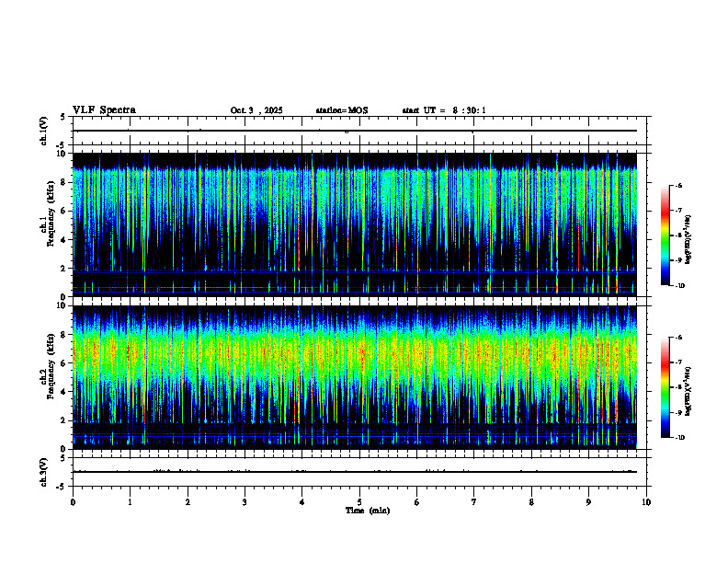
Task: Click the "ch.3(V)" axis label of the bottom strip
Action: coord(43,472)
